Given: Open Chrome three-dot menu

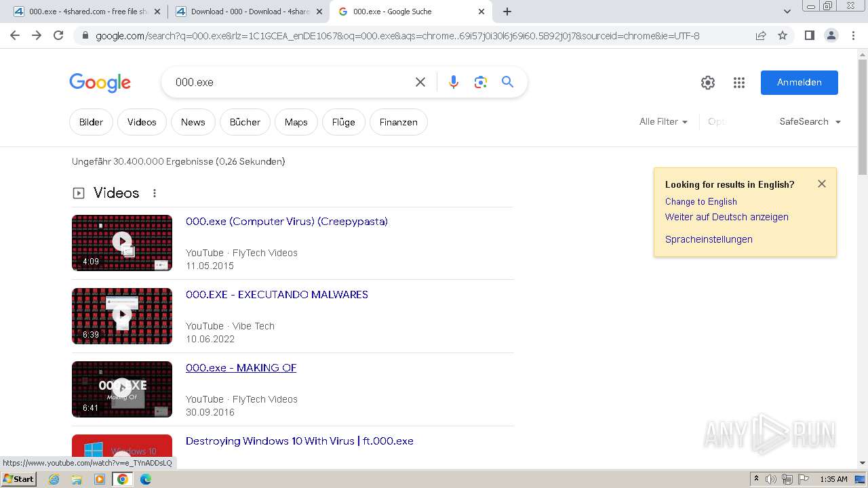Looking at the screenshot, I should [853, 35].
